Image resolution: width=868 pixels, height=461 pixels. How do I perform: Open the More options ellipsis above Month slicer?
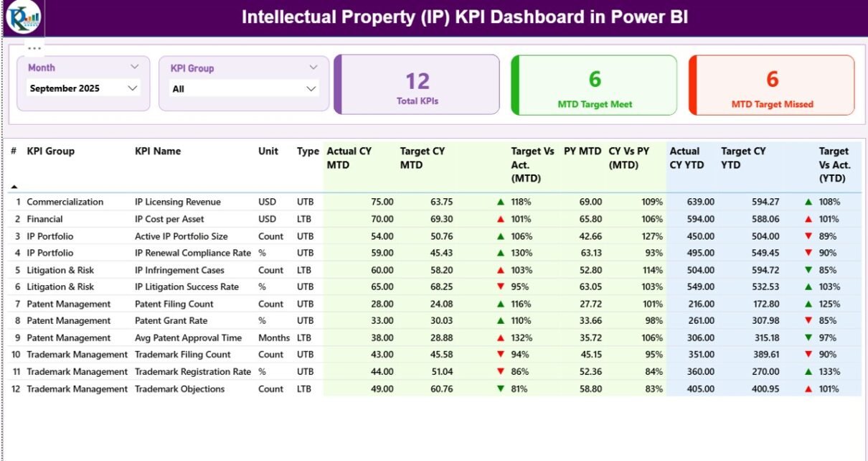coord(34,48)
